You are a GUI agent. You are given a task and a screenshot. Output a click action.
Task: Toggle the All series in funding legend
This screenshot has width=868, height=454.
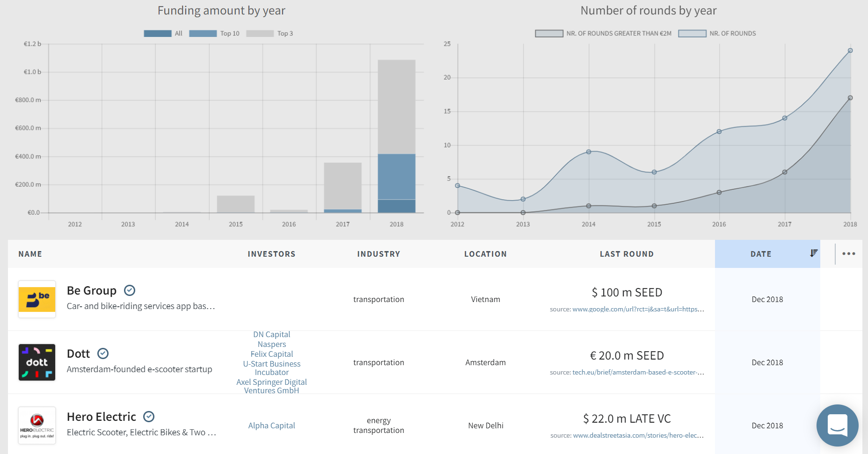pyautogui.click(x=163, y=34)
